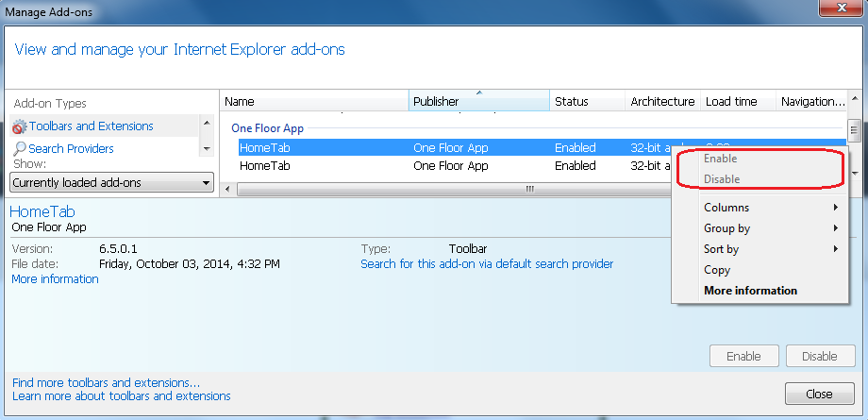Screen dimensions: 868x420
Task: Click add-on types list scroll up arrow
Action: point(207,123)
